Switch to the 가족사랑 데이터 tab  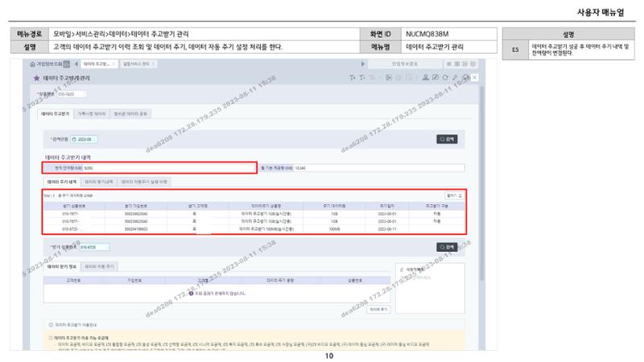[x=92, y=113]
